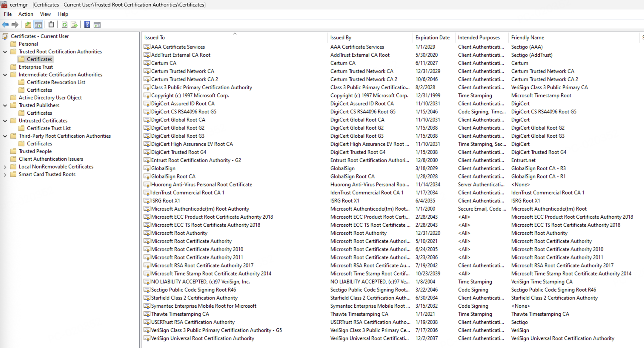Click folder icon beside Certificate Trust List

[21, 128]
